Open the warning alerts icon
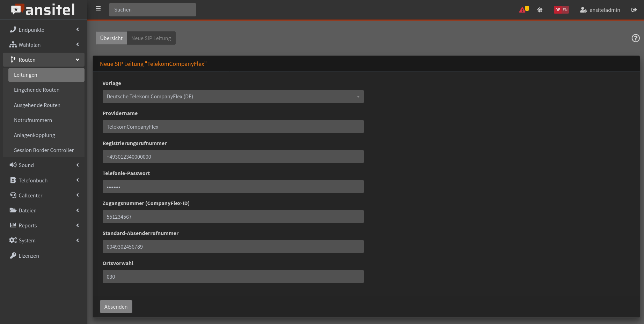The image size is (644, 324). (524, 10)
